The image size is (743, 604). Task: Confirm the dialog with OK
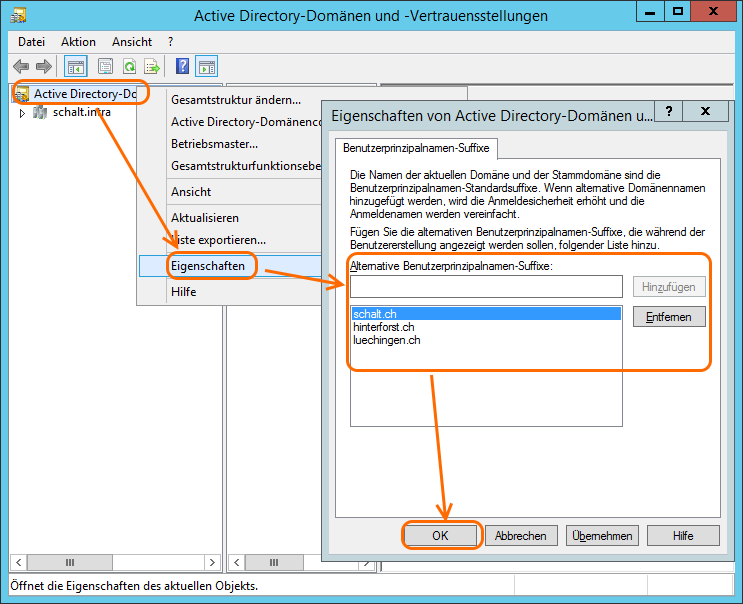441,535
